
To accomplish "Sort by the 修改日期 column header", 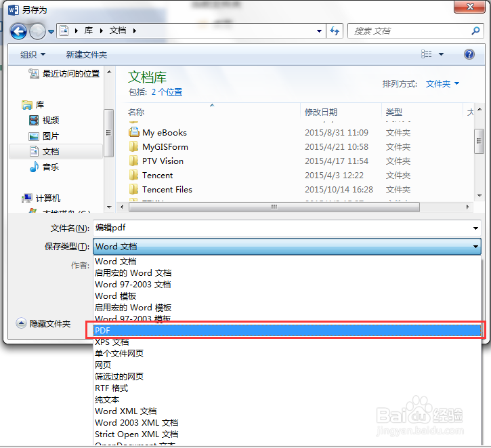I will coord(321,112).
